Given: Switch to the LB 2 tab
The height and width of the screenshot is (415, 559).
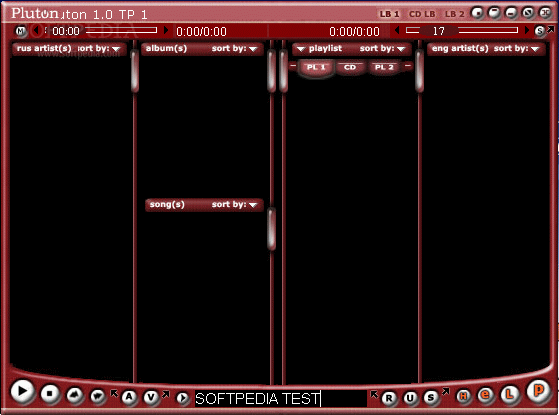Looking at the screenshot, I should (454, 14).
